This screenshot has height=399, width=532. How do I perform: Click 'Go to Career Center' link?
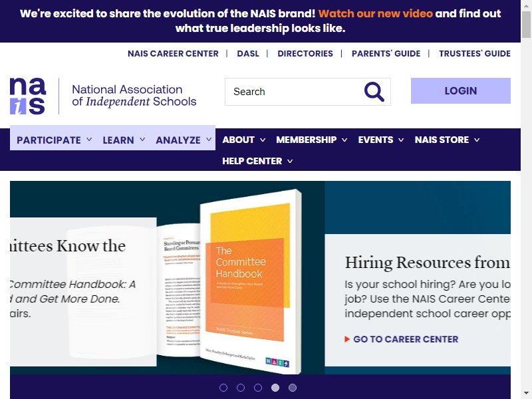click(x=406, y=339)
